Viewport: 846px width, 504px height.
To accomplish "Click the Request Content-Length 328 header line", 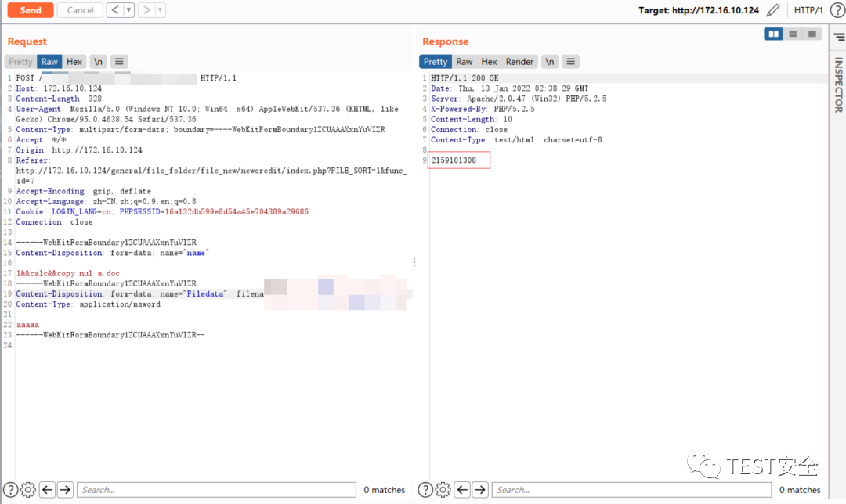I will tap(59, 99).
